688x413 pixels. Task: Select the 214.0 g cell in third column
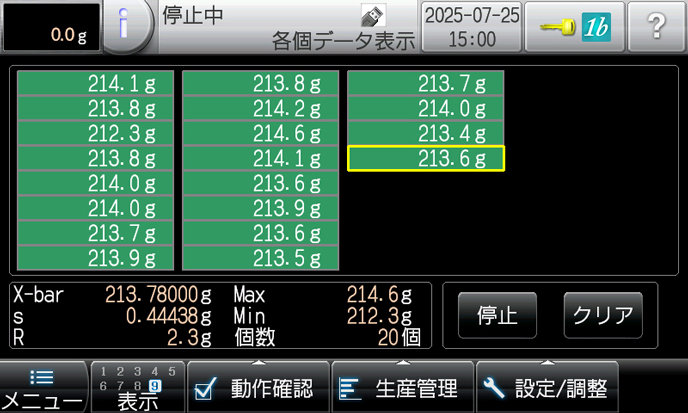tap(426, 108)
